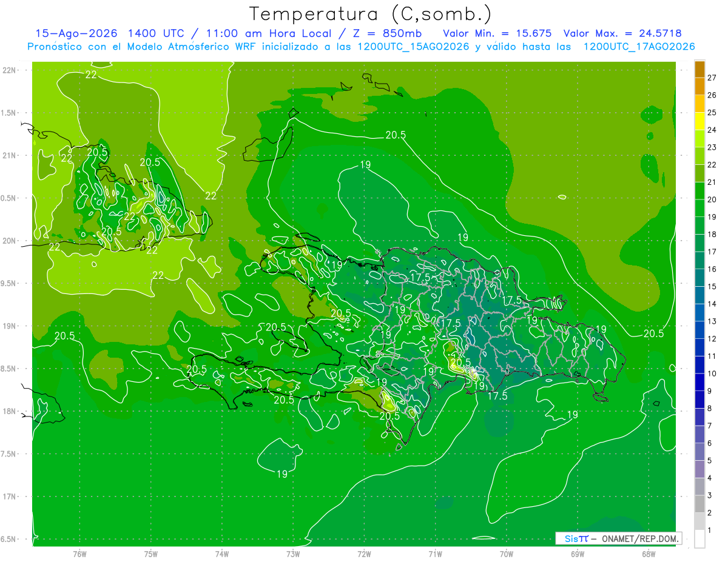This screenshot has height=562, width=728.
Task: Click the '21N' latitude axis label
Action: pos(9,155)
